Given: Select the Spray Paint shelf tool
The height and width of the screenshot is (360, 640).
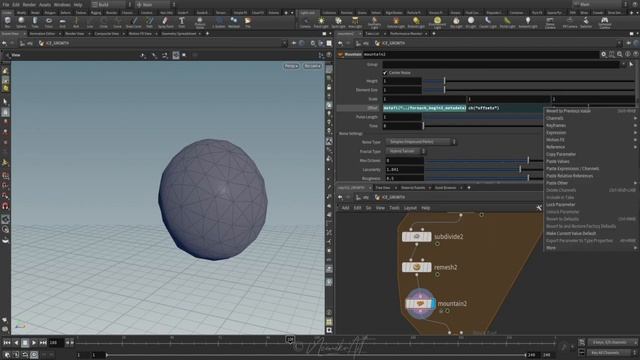Looking at the screenshot, I should (165, 22).
